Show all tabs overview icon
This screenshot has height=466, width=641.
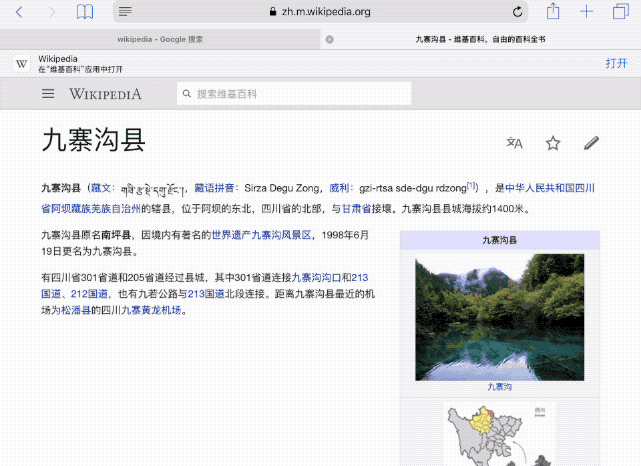coord(621,11)
